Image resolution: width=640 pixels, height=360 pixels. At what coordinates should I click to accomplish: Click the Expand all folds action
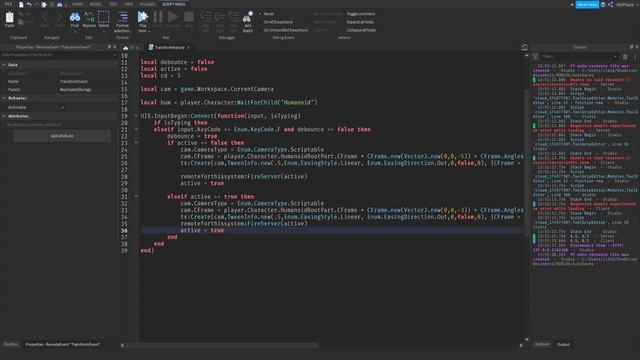[360, 22]
